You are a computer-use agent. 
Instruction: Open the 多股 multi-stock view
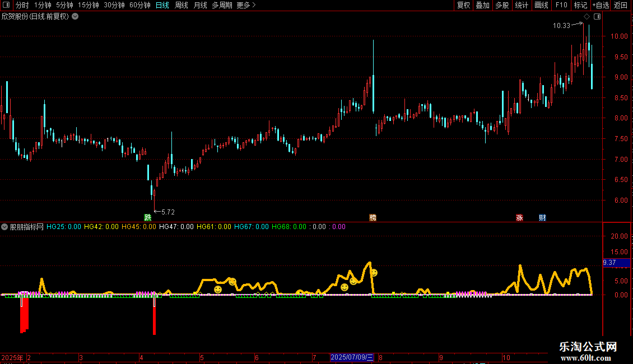click(502, 5)
